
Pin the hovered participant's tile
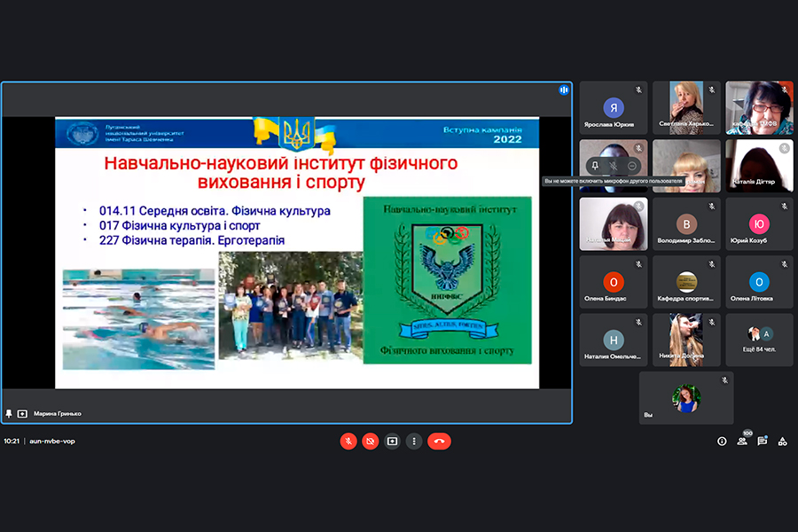[596, 166]
